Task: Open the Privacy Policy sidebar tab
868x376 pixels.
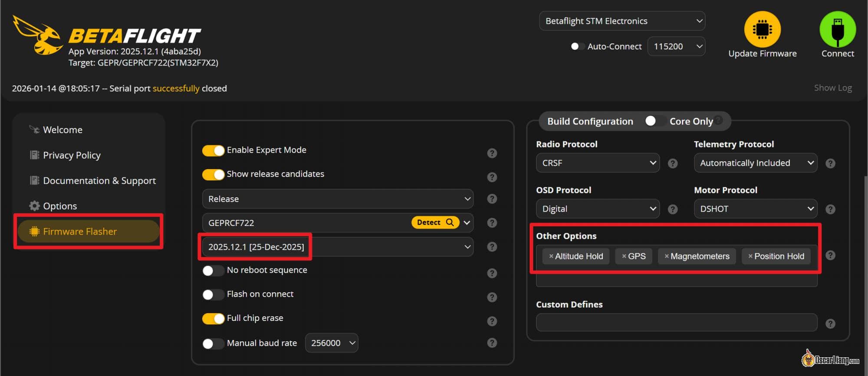Action: (89, 155)
